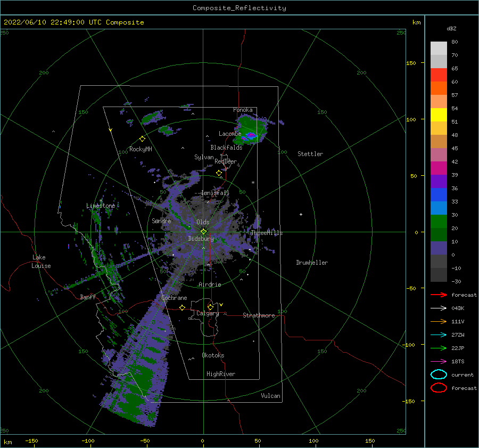The height and width of the screenshot is (448, 479).
Task: Click the yellow radar-site diamond below Olds
Action: click(x=203, y=232)
